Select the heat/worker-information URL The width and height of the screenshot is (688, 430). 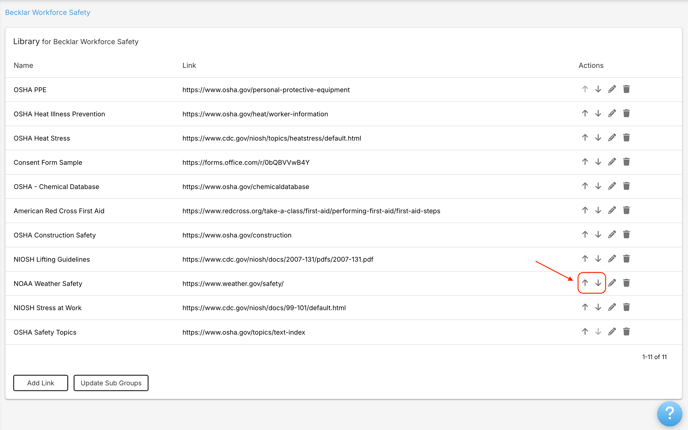click(x=255, y=114)
